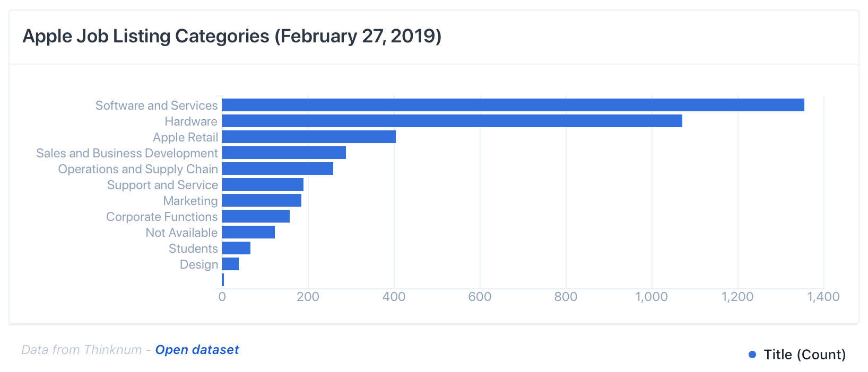The height and width of the screenshot is (372, 868).
Task: Click the blue Title (Count) legend dot
Action: point(752,355)
